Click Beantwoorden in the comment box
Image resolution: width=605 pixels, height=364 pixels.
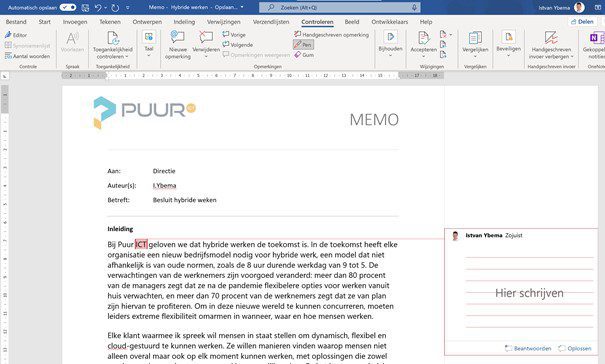(x=528, y=349)
